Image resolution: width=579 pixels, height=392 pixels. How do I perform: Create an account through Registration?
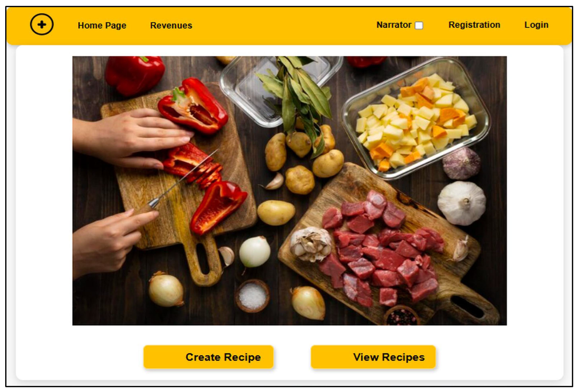pyautogui.click(x=474, y=25)
